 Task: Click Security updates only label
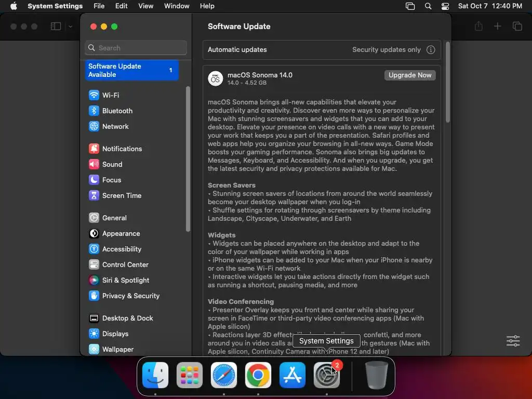(386, 49)
